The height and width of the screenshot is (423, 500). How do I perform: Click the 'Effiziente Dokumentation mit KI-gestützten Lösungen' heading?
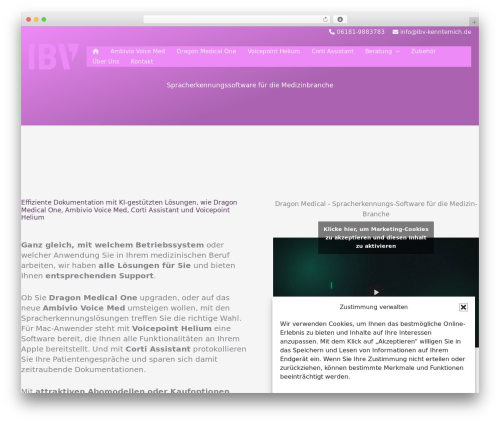click(x=129, y=210)
